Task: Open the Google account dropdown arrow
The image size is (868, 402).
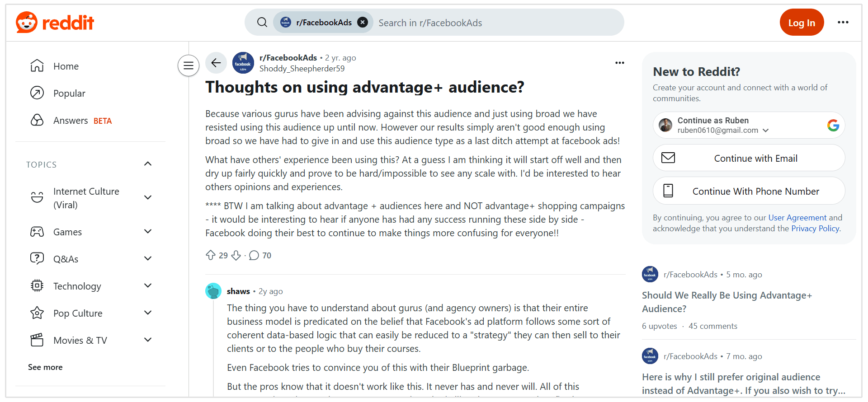Action: point(766,131)
